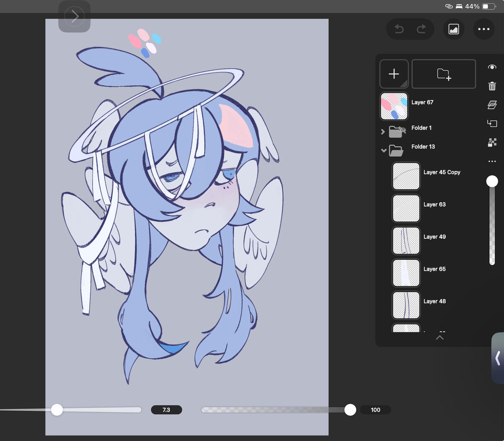Open the three-dot more menu at top right
504x441 pixels.
pyautogui.click(x=483, y=29)
